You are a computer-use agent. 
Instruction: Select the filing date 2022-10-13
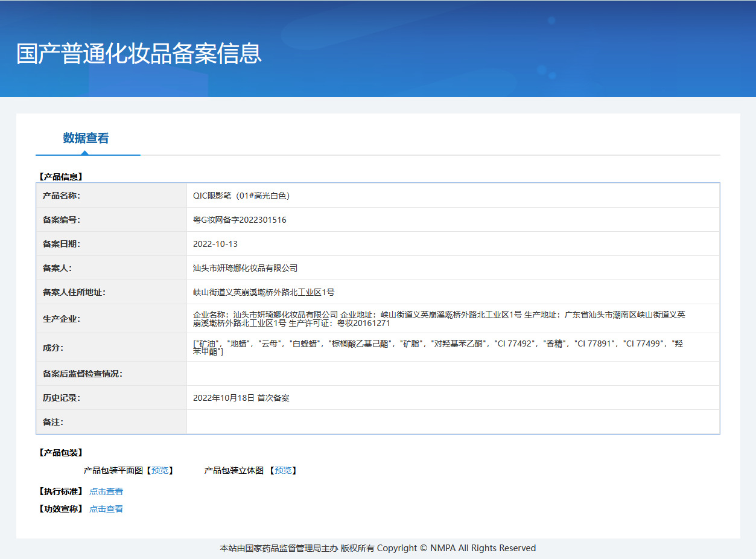215,244
